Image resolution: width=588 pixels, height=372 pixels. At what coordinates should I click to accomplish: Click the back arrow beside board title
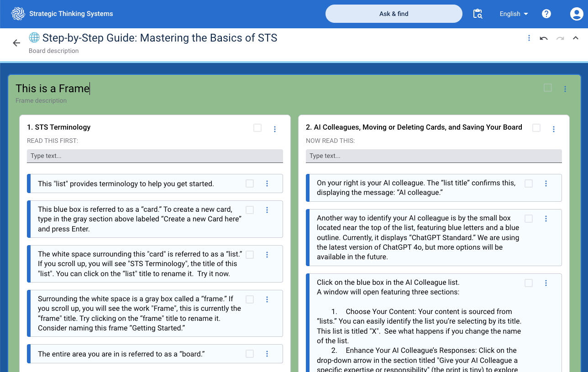click(x=16, y=43)
